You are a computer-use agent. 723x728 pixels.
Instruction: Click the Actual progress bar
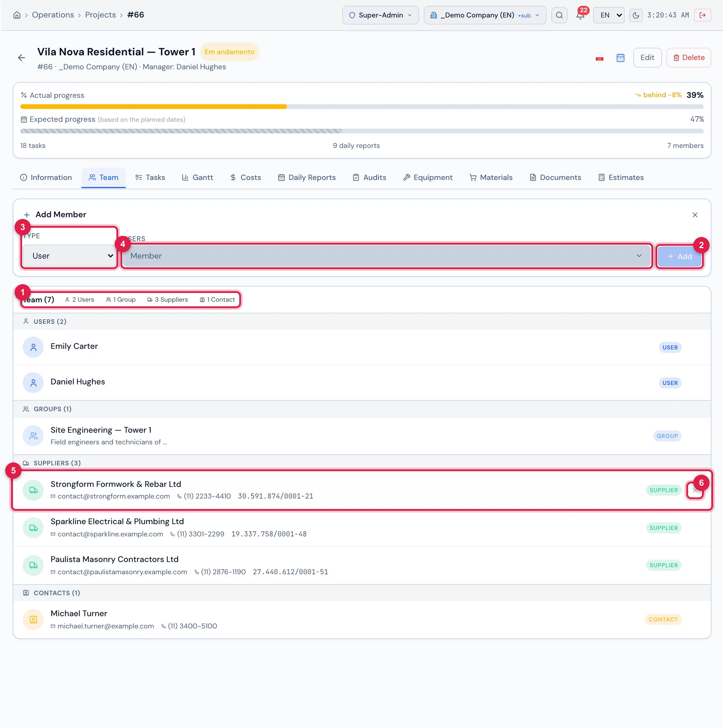click(x=362, y=107)
